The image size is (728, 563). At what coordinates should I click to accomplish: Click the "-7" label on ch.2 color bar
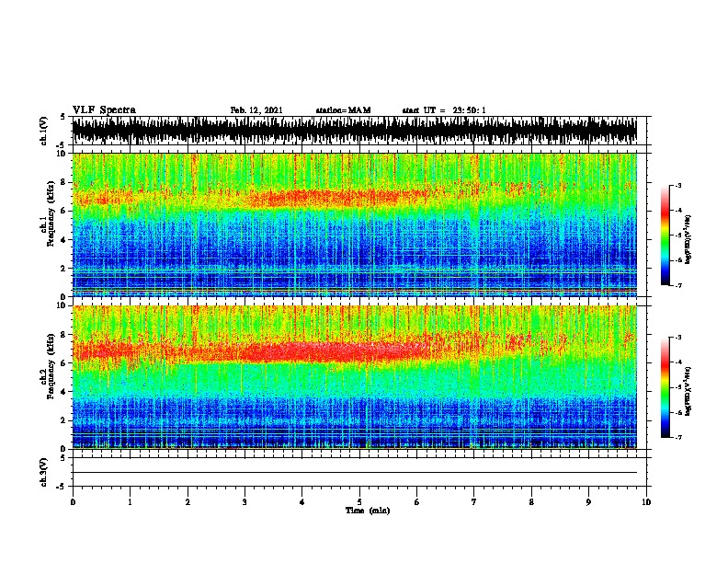677,437
